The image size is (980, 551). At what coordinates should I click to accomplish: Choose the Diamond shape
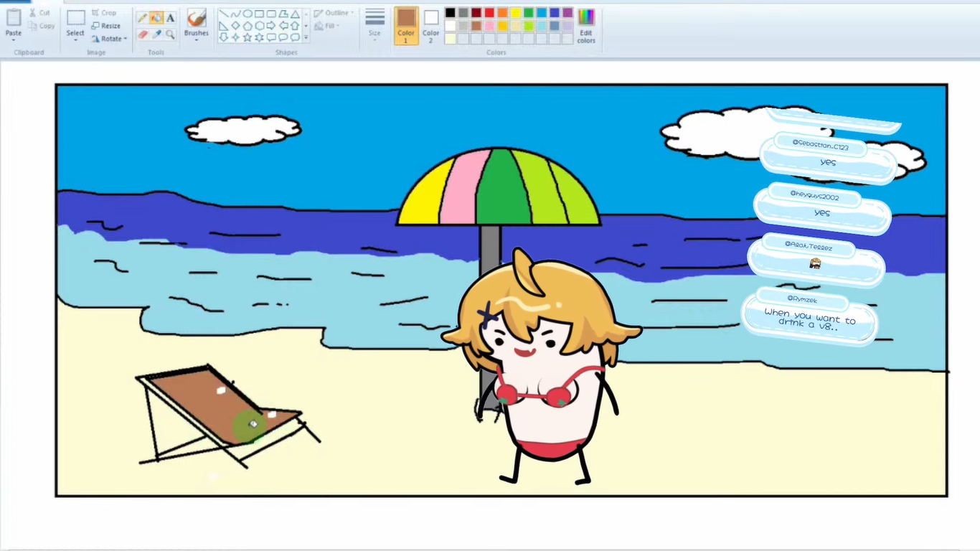(x=235, y=26)
